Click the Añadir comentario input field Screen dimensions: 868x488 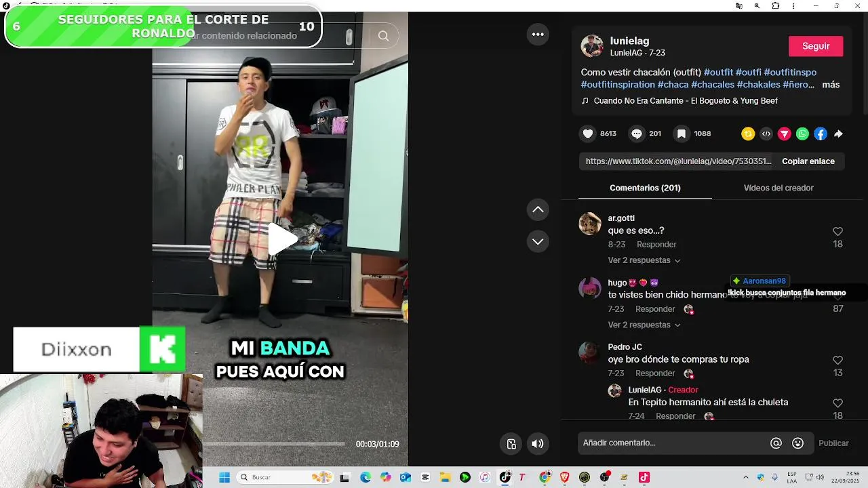(674, 443)
